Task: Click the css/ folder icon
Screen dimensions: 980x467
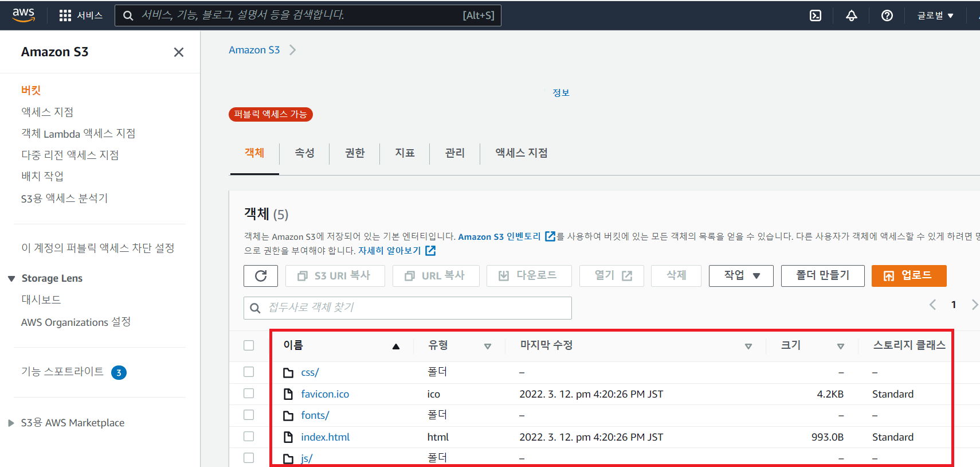Action: [x=288, y=373]
